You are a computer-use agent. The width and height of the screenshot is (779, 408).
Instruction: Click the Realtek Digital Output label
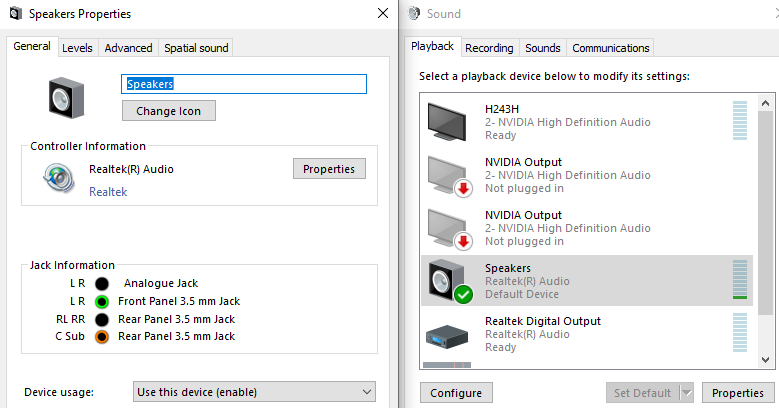coord(543,321)
